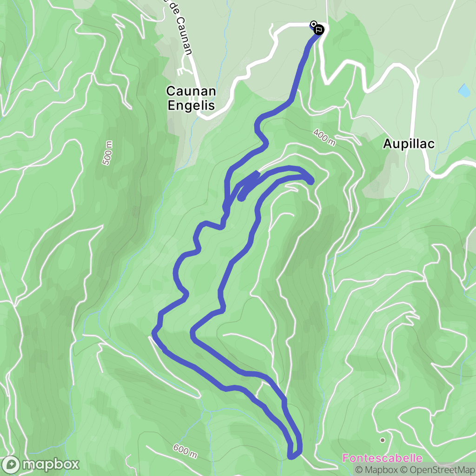Image resolution: width=476 pixels, height=476 pixels.
Task: Click the route start circle marker
Action: pyautogui.click(x=314, y=24)
